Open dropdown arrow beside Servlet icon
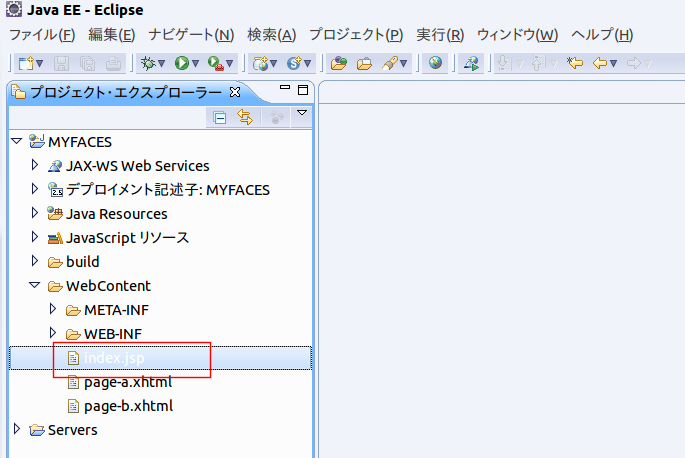This screenshot has width=685, height=458. [x=308, y=64]
